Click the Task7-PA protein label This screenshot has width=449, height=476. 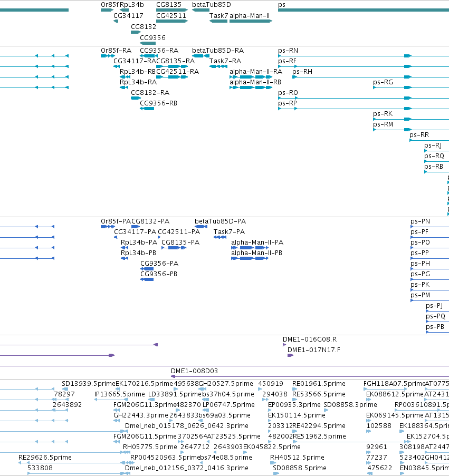pos(229,232)
